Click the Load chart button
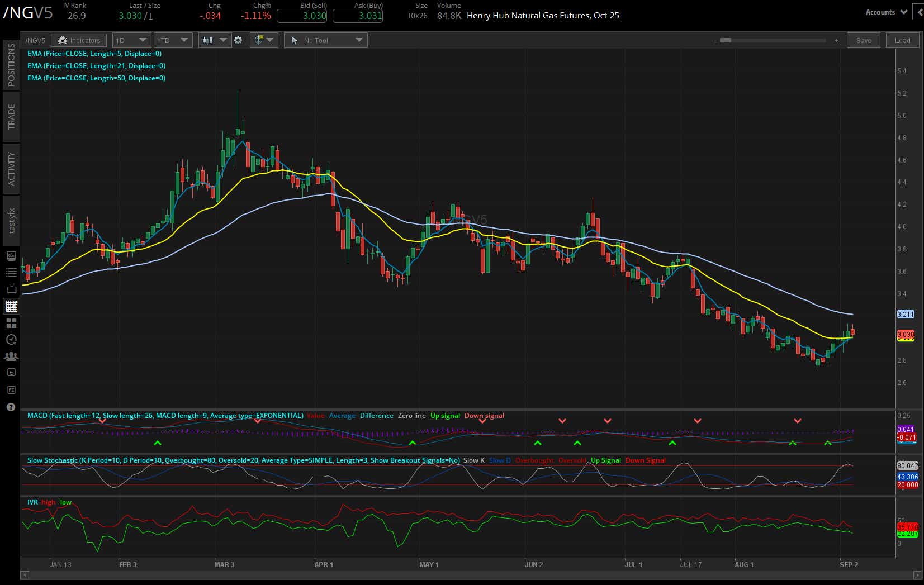This screenshot has height=585, width=924. 902,40
